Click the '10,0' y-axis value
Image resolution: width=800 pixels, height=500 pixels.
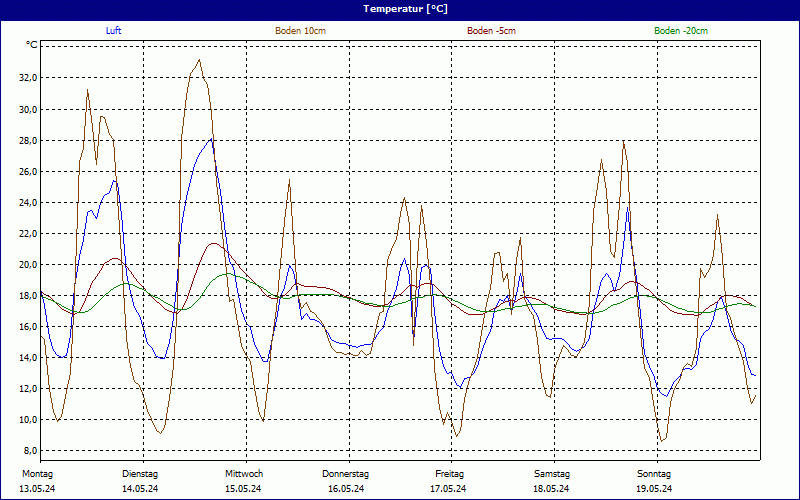[29, 420]
